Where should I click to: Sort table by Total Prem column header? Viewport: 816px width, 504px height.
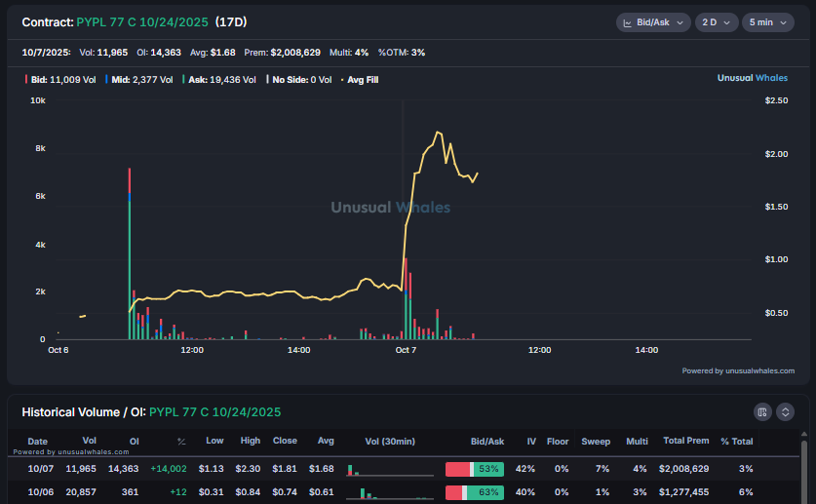[x=683, y=441]
